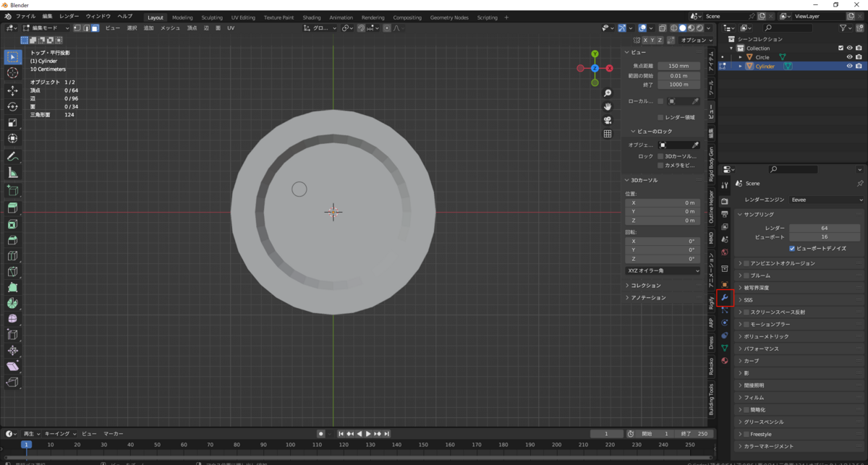Switch to edge select mode

pyautogui.click(x=85, y=27)
